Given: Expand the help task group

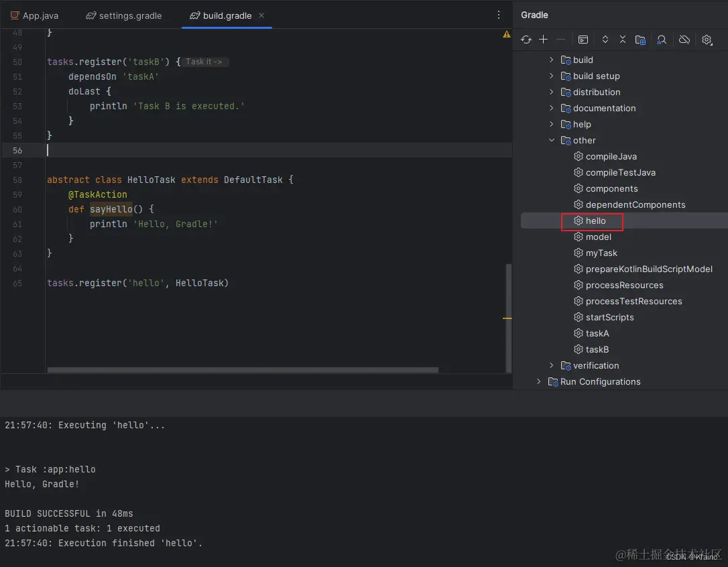Looking at the screenshot, I should click(551, 124).
